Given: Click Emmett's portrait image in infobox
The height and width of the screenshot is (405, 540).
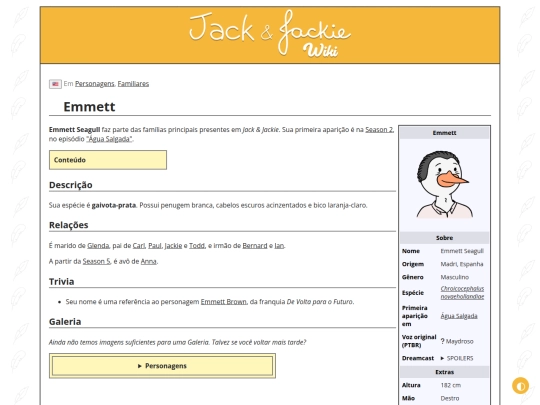Looking at the screenshot, I should [x=444, y=184].
